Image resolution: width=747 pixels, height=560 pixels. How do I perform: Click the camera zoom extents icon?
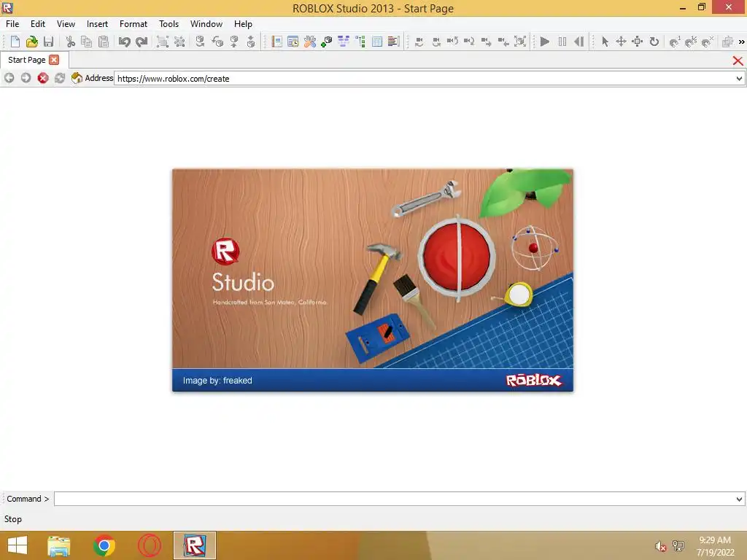[x=520, y=42]
